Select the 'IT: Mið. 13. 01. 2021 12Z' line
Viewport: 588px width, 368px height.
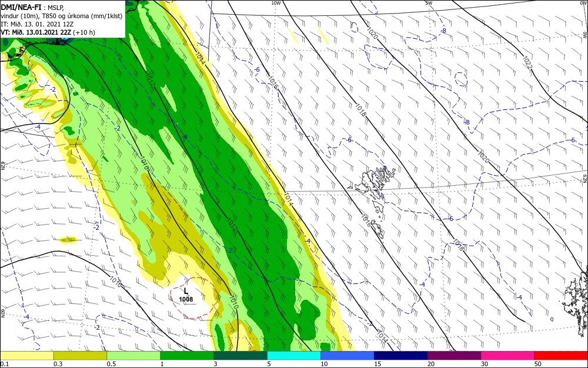[37, 24]
